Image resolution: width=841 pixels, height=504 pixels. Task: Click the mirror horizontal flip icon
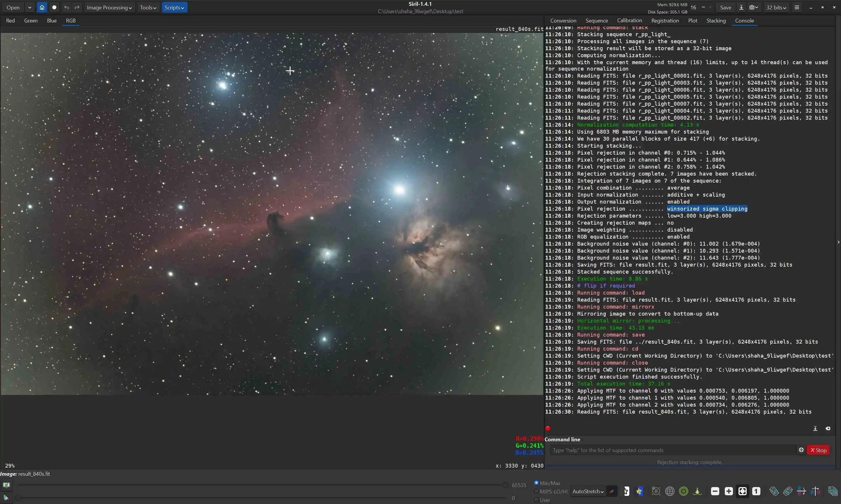coord(801,491)
